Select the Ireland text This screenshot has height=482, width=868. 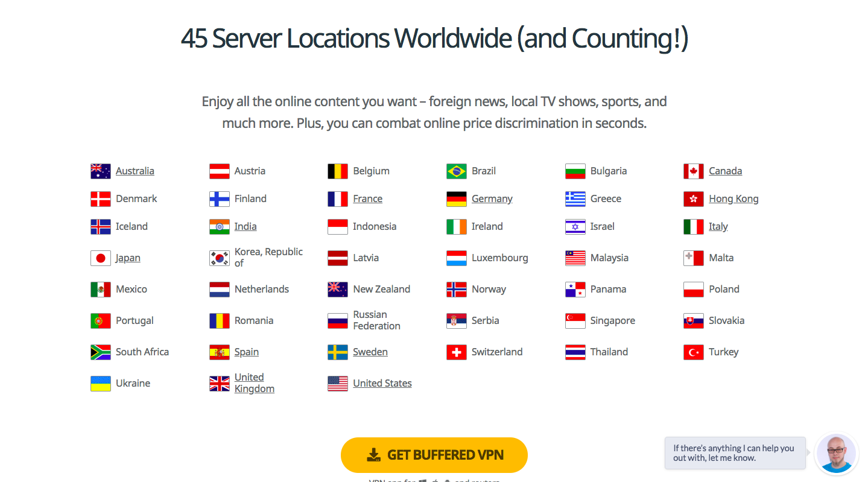pos(487,227)
